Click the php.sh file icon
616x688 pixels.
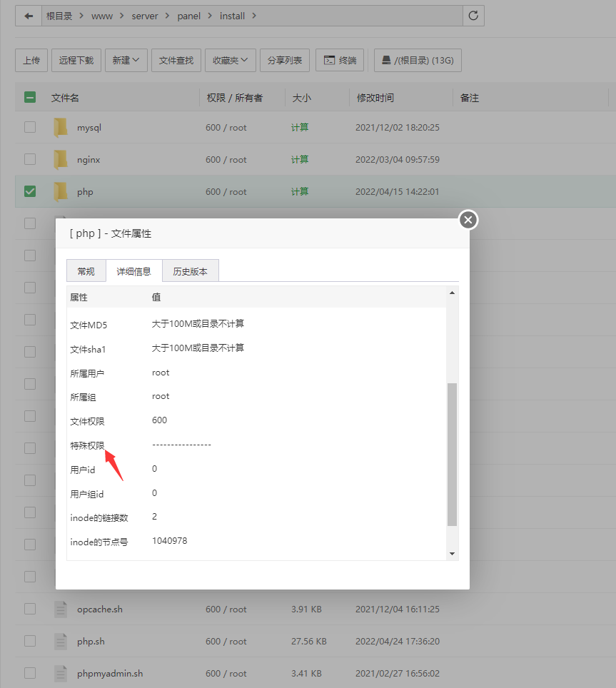tap(61, 641)
